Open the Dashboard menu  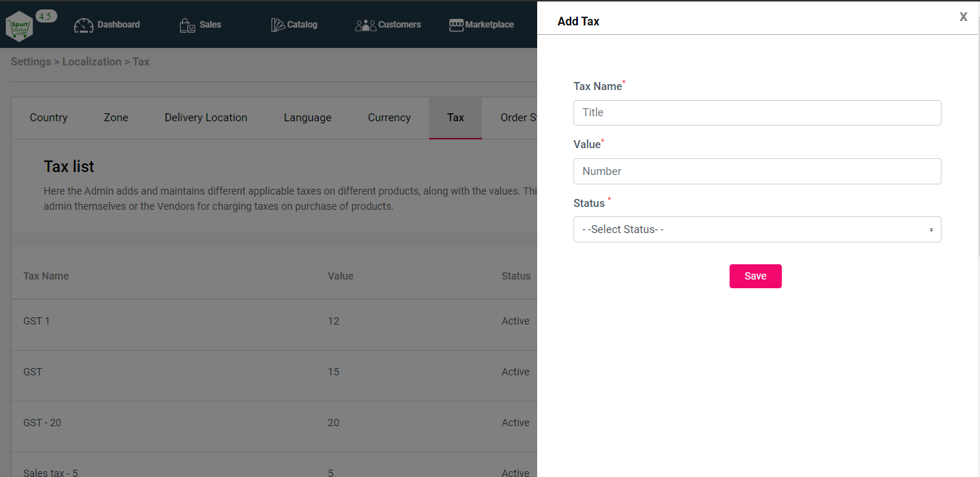(x=107, y=25)
